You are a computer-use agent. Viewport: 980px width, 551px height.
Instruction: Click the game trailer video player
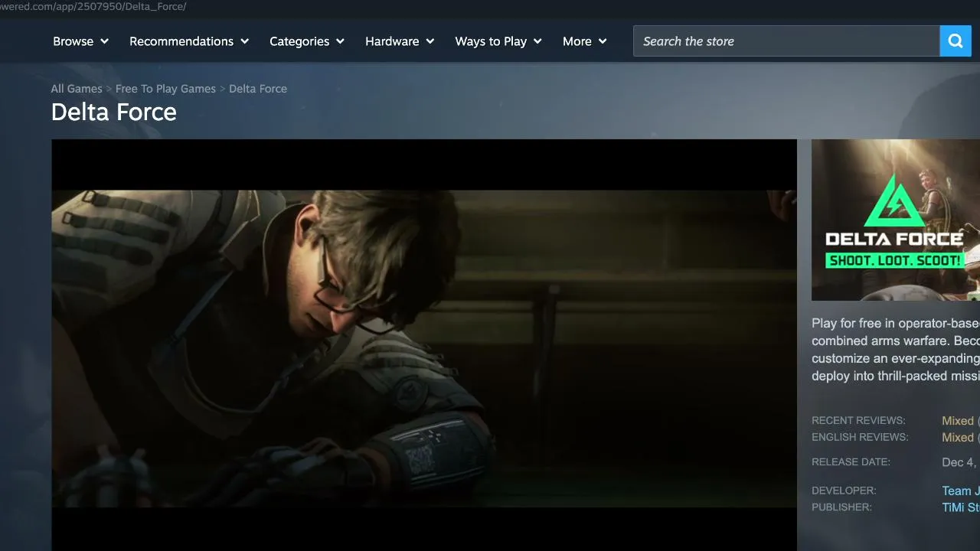[424, 345]
